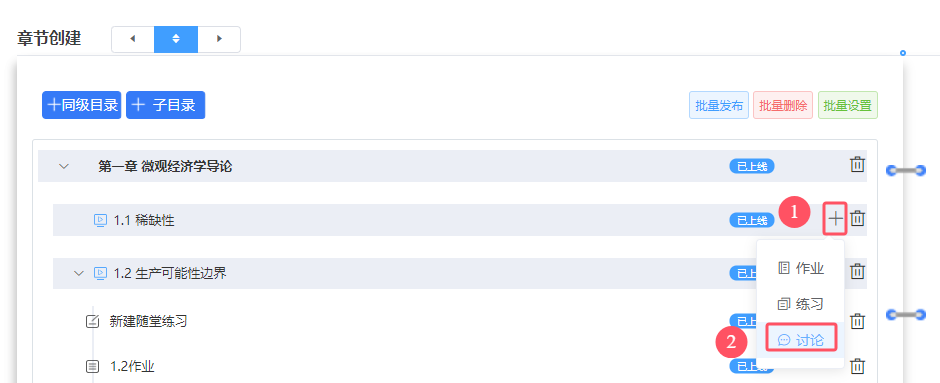Click the 批量发布 button
The image size is (940, 383).
tap(719, 105)
